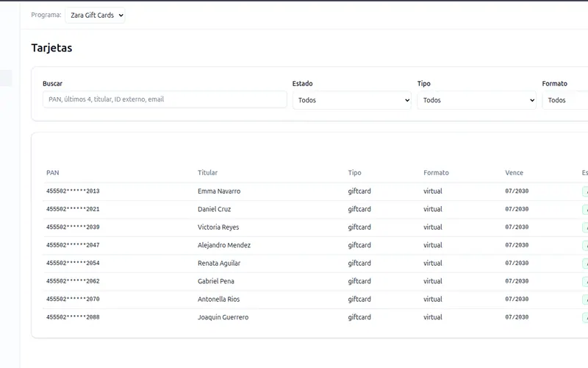Select PAN 455502******2013
The image size is (588, 368).
pyautogui.click(x=73, y=191)
